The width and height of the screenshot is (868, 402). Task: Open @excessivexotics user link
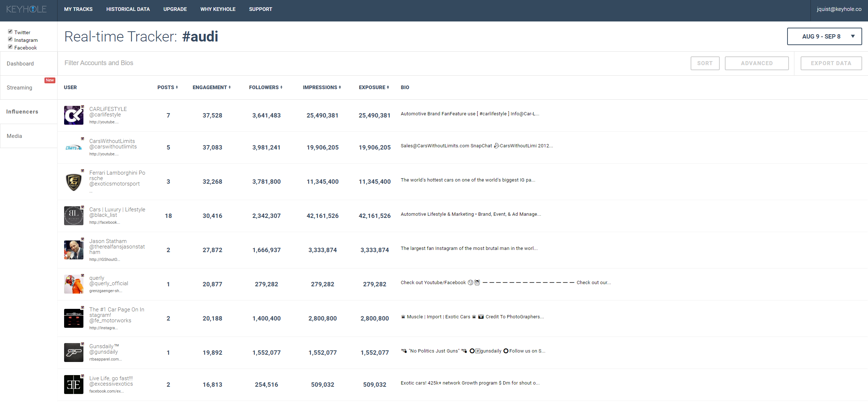[111, 384]
